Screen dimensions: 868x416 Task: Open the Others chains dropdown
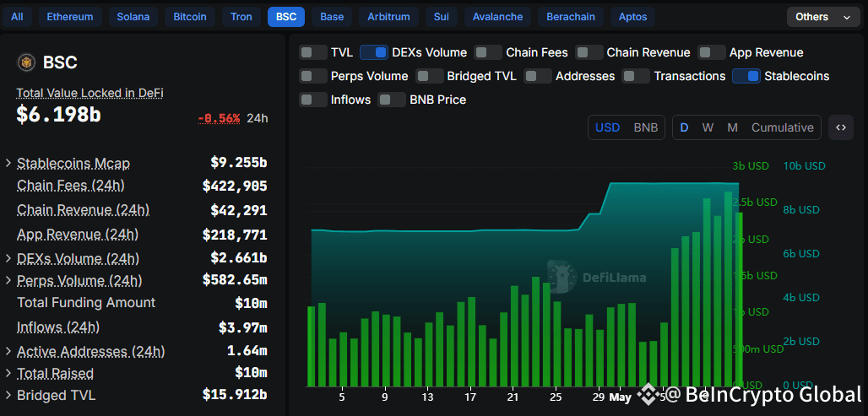(822, 17)
